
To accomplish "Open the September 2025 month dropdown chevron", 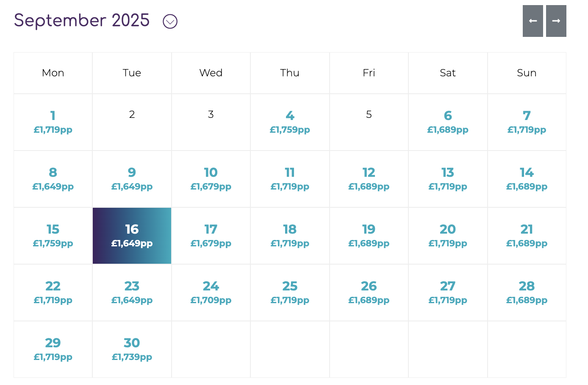I will click(x=170, y=21).
